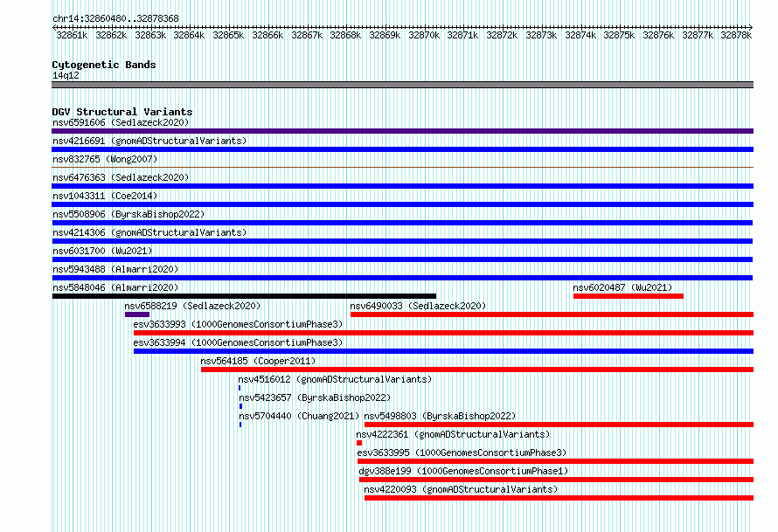Click thin brown line under nsv832765
778x532 pixels.
pos(402,168)
